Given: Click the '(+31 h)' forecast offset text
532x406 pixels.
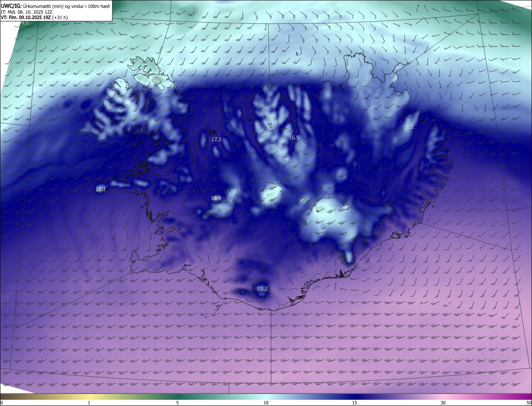Looking at the screenshot, I should [x=60, y=17].
